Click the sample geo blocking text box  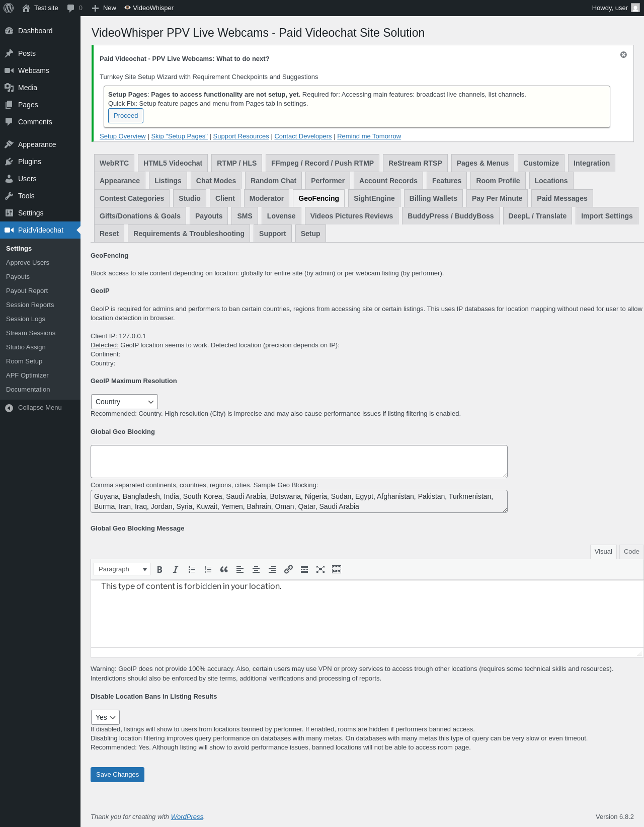tap(299, 501)
